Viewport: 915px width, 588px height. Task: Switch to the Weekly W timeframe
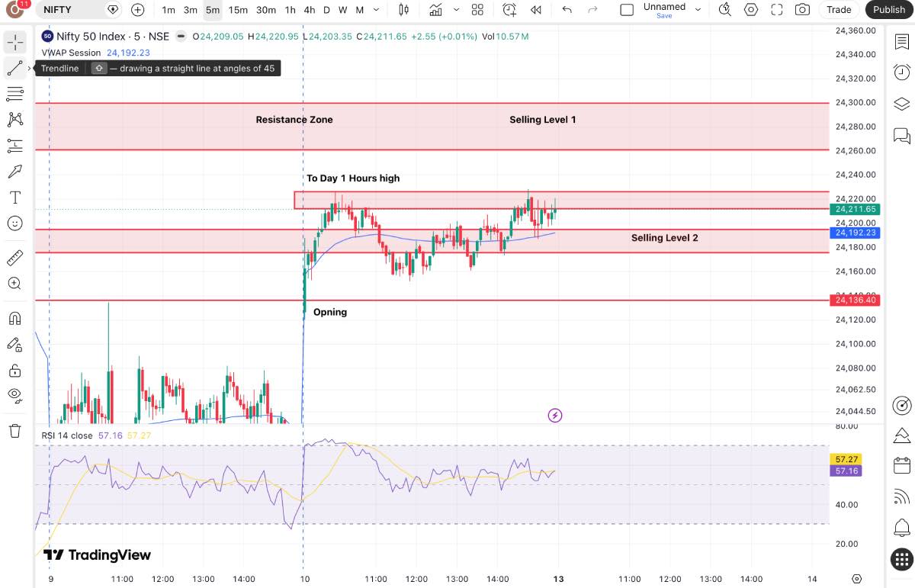(x=343, y=10)
